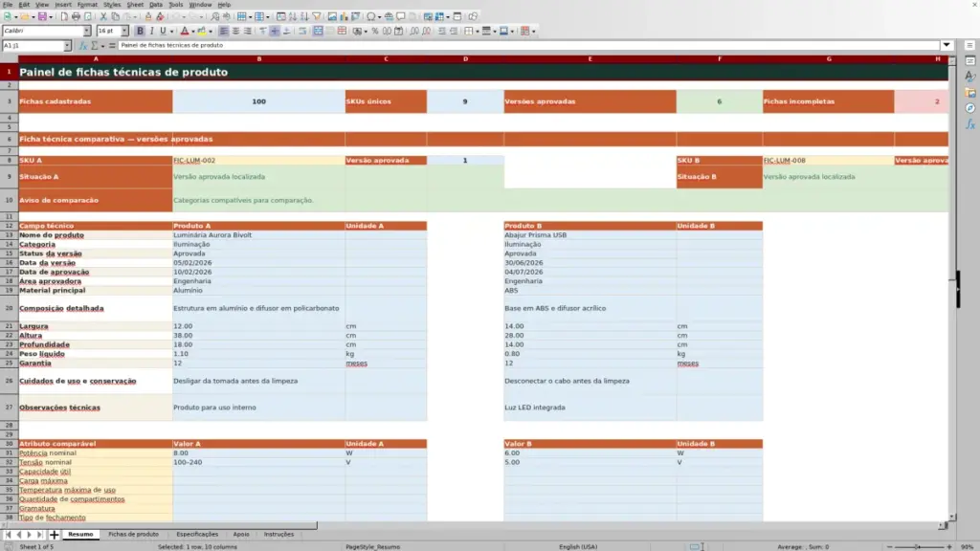Adjust the zoom slider in the status bar

[920, 546]
